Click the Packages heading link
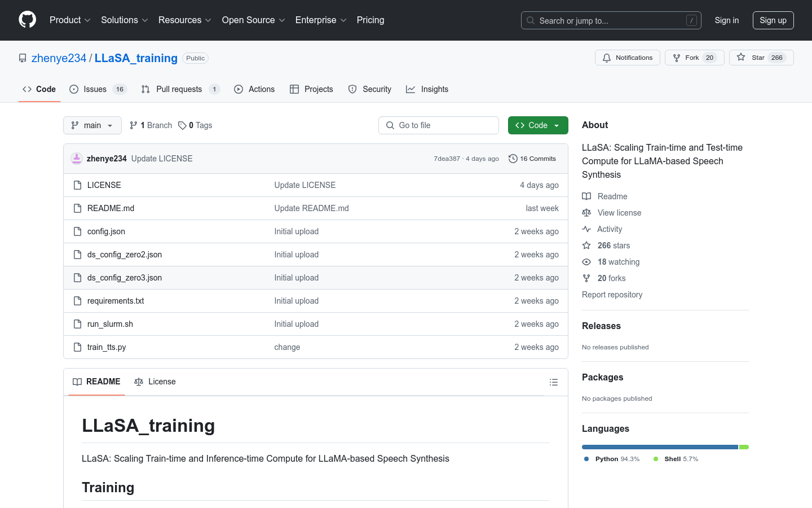The height and width of the screenshot is (508, 812). click(x=602, y=377)
